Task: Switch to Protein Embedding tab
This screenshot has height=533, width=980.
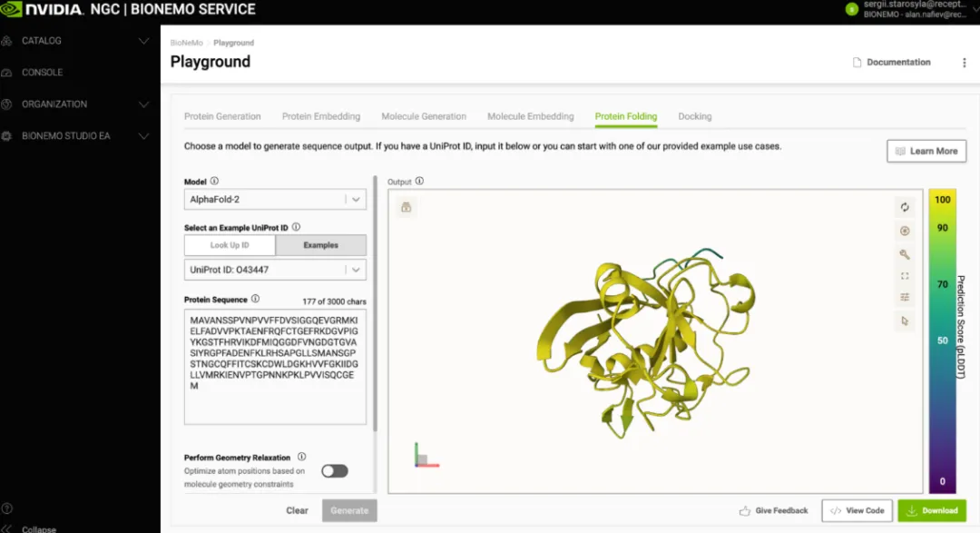Action: click(x=320, y=116)
